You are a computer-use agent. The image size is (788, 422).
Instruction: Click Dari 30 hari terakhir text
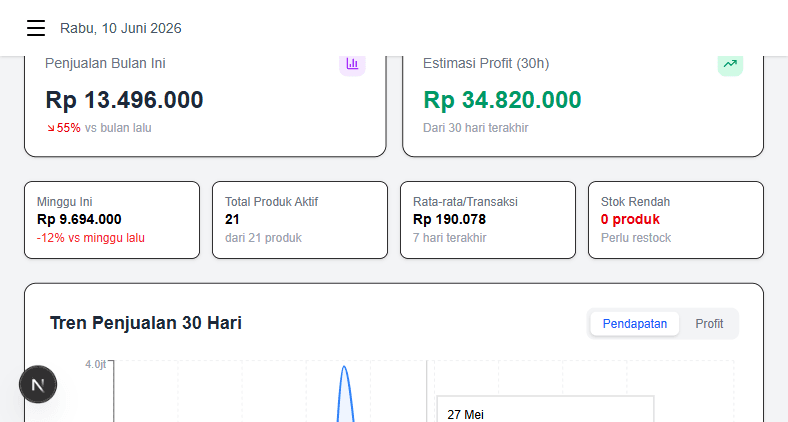pyautogui.click(x=475, y=128)
